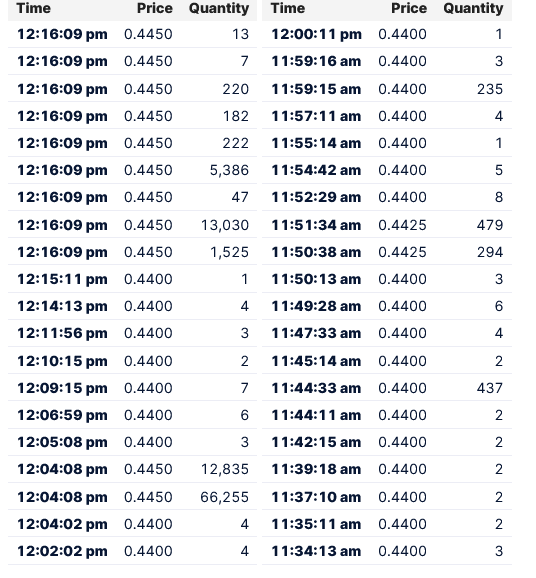The width and height of the screenshot is (536, 578).
Task: Click the right Time column header
Action: pos(288,8)
